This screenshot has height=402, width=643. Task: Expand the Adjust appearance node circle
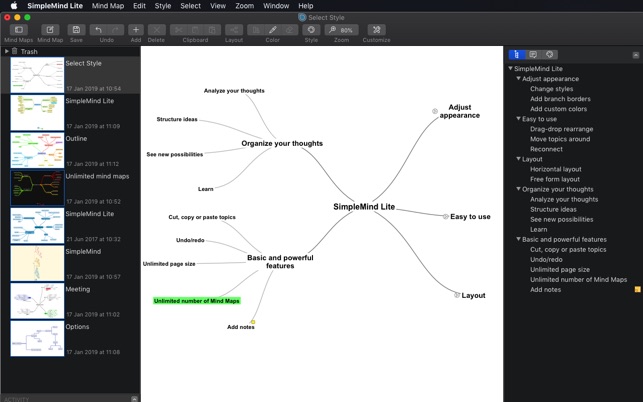(x=435, y=111)
